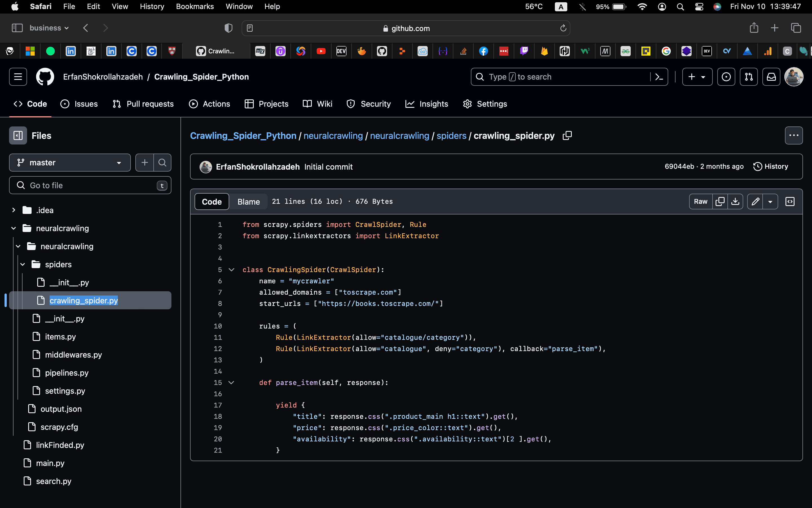
Task: Open commit hash 69044eb
Action: (x=679, y=166)
